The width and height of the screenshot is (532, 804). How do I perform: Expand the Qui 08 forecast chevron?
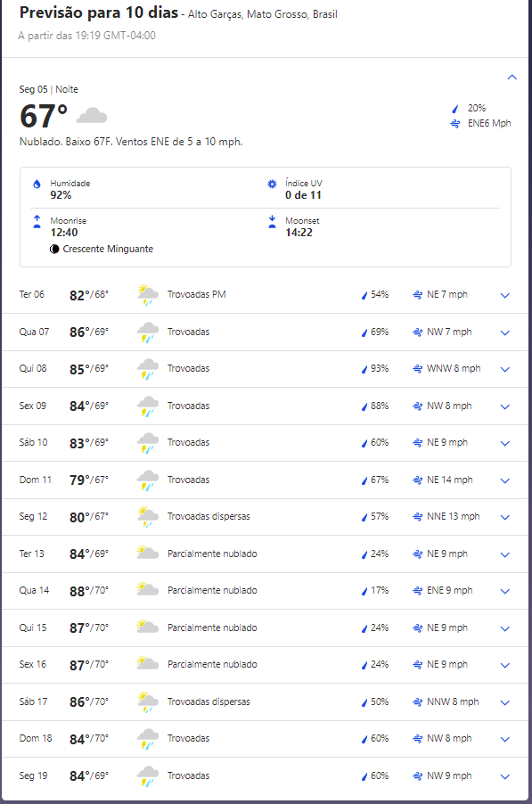[x=505, y=369]
